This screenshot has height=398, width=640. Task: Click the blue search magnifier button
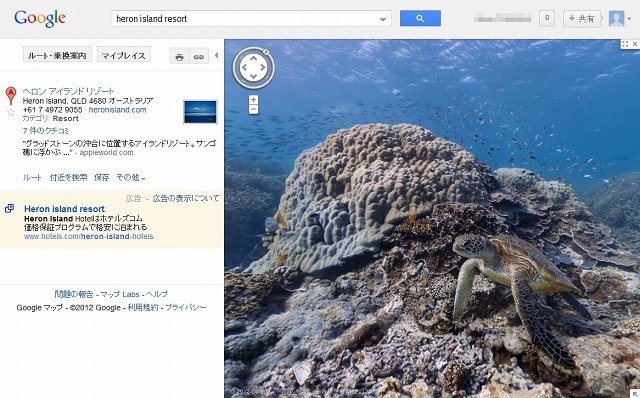coord(420,18)
